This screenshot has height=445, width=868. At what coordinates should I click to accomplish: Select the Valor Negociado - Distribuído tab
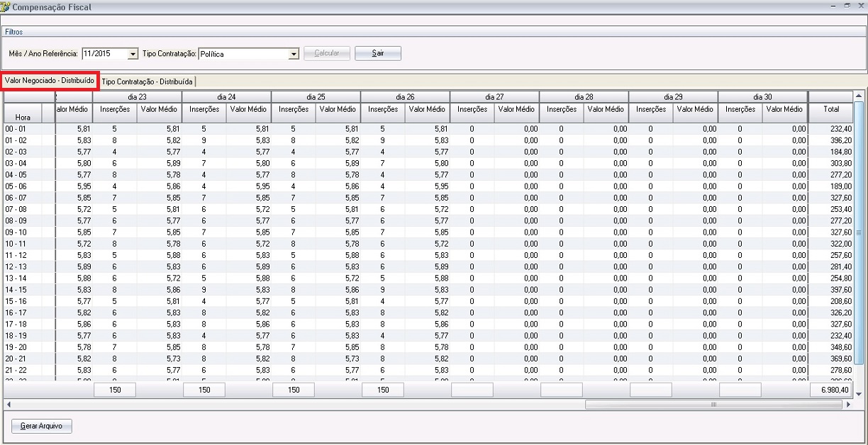[50, 81]
